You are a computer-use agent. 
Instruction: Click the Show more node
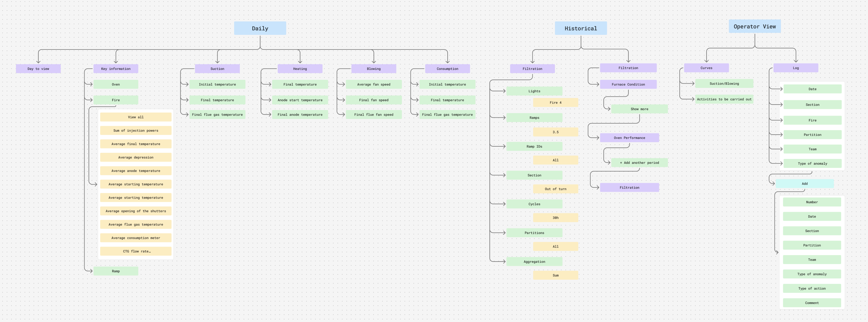pyautogui.click(x=639, y=109)
